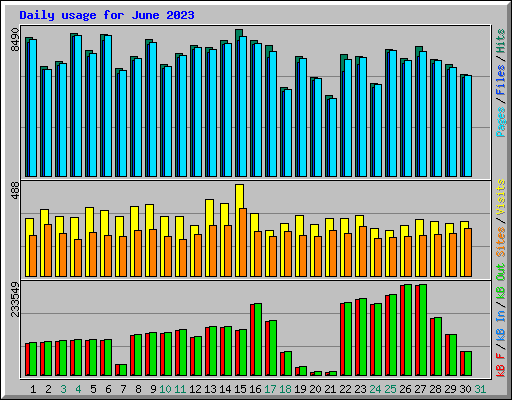This screenshot has height=400, width=512.
Task: Click day label 27 on the x-axis
Action: click(420, 389)
